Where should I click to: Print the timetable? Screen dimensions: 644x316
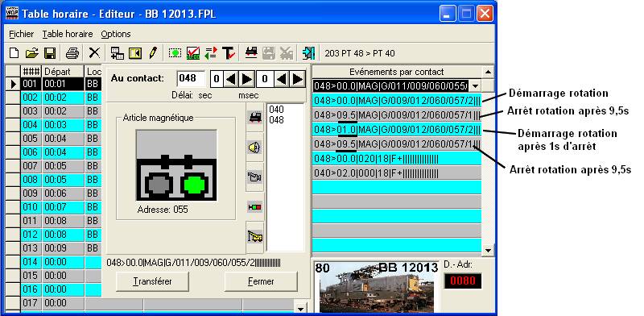point(72,53)
